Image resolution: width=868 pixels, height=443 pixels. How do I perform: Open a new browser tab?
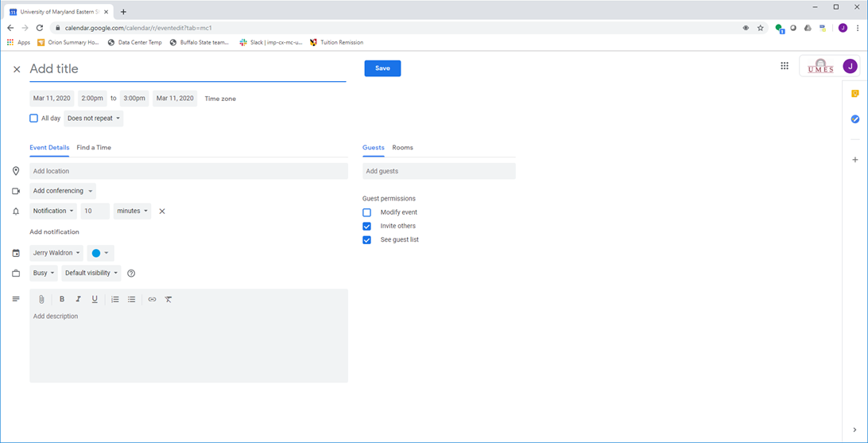(x=123, y=12)
